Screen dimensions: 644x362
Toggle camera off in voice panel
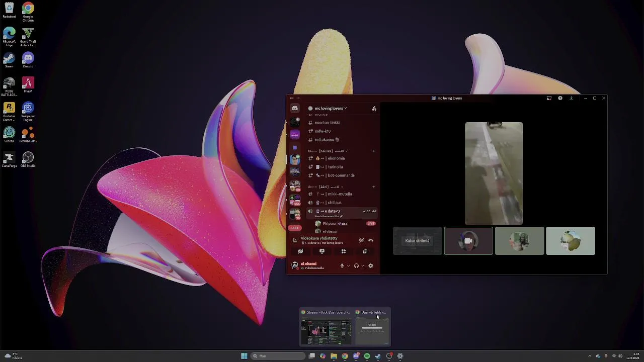pos(300,251)
